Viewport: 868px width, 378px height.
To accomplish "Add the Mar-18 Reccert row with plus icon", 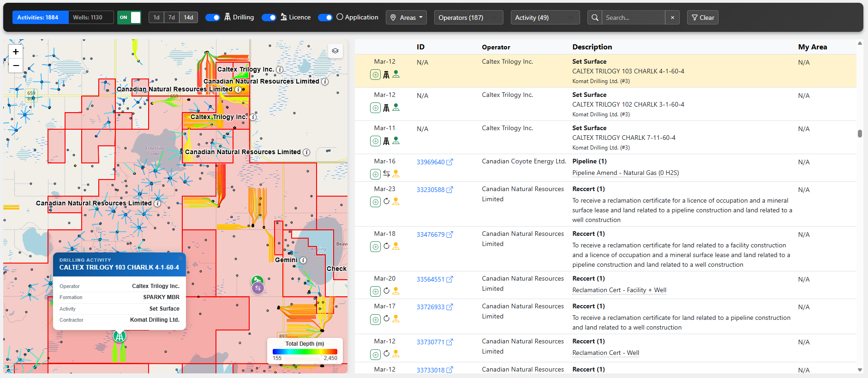I will 376,246.
